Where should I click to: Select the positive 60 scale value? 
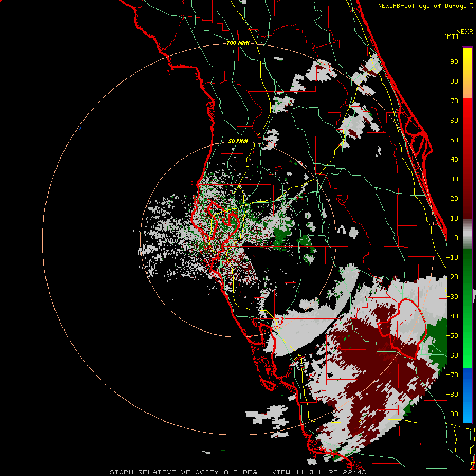(454, 120)
